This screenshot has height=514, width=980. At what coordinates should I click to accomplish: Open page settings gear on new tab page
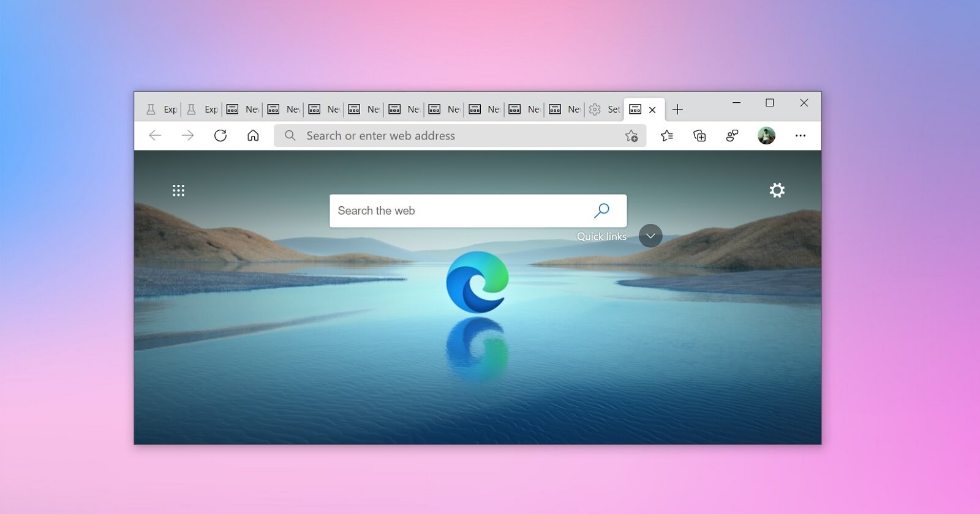(777, 190)
